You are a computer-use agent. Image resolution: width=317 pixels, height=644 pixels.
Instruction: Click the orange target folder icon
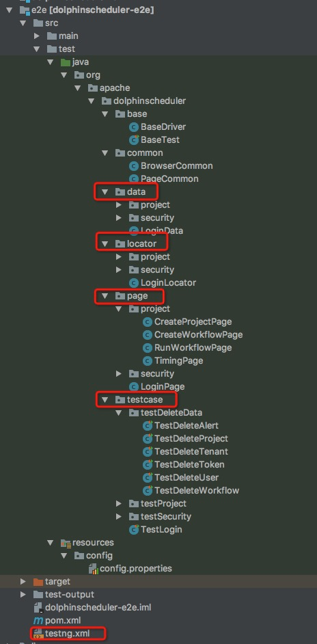point(38,582)
